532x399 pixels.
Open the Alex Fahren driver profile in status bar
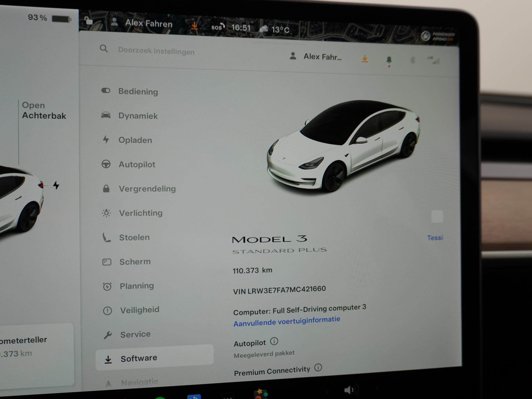(142, 23)
